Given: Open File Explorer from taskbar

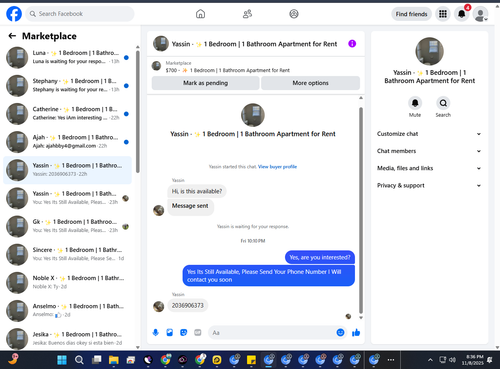Looking at the screenshot, I should pos(113,360).
